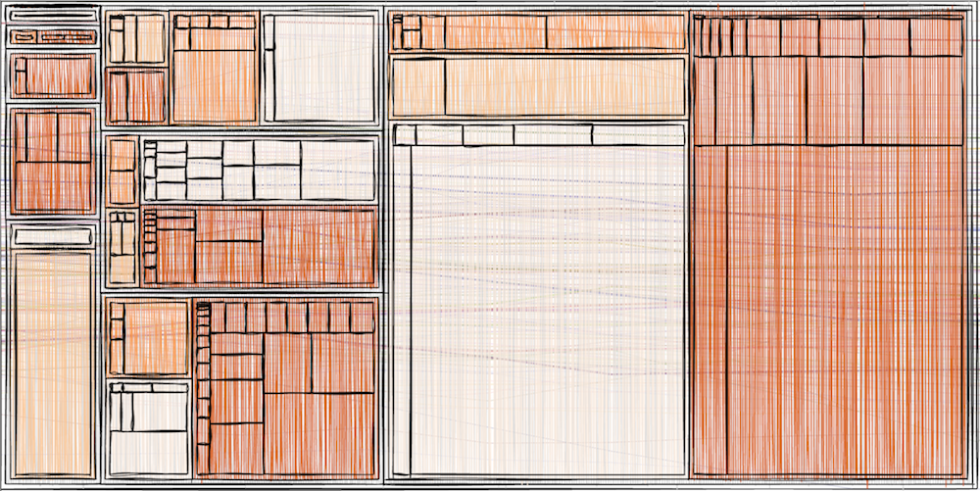Select the largest dark orange treemap cell
Viewport: 980px width, 491px height.
pos(845,310)
